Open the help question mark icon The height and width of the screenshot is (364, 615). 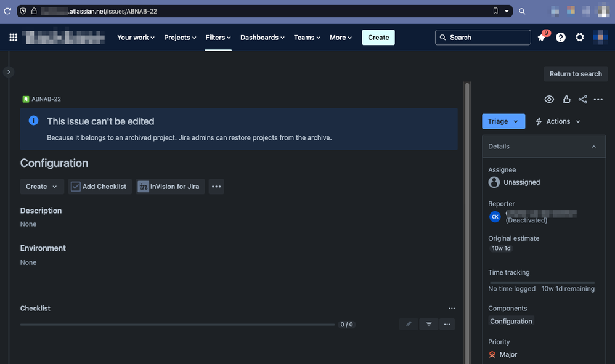(x=560, y=37)
